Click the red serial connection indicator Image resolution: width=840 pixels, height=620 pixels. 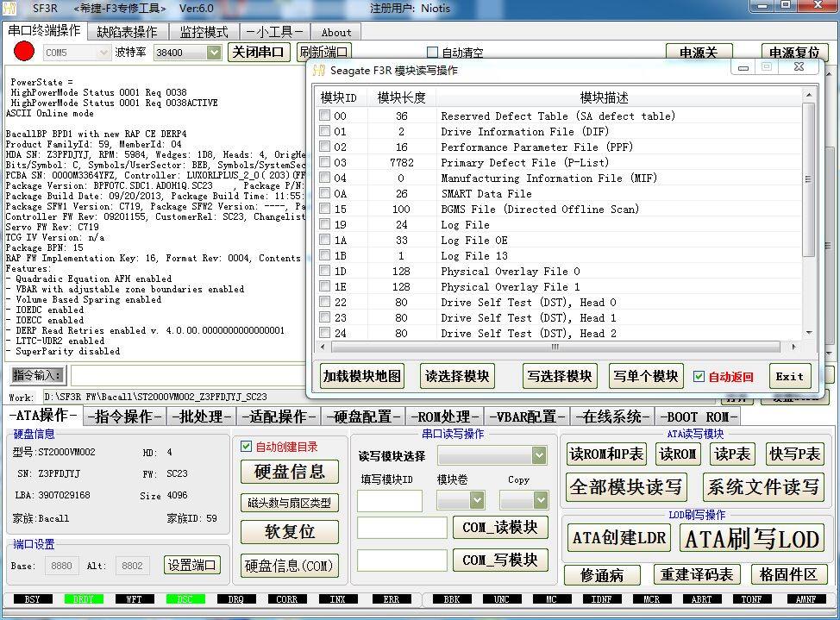coord(23,52)
